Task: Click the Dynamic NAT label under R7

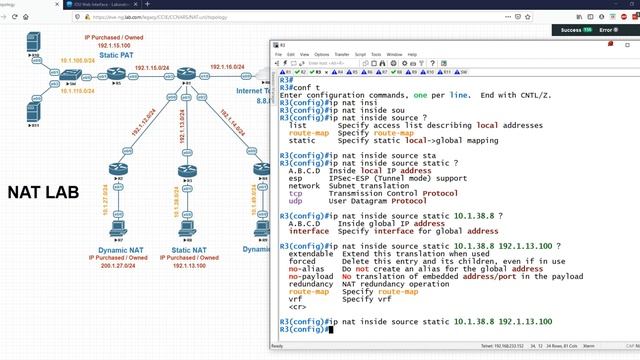Action: click(121, 250)
